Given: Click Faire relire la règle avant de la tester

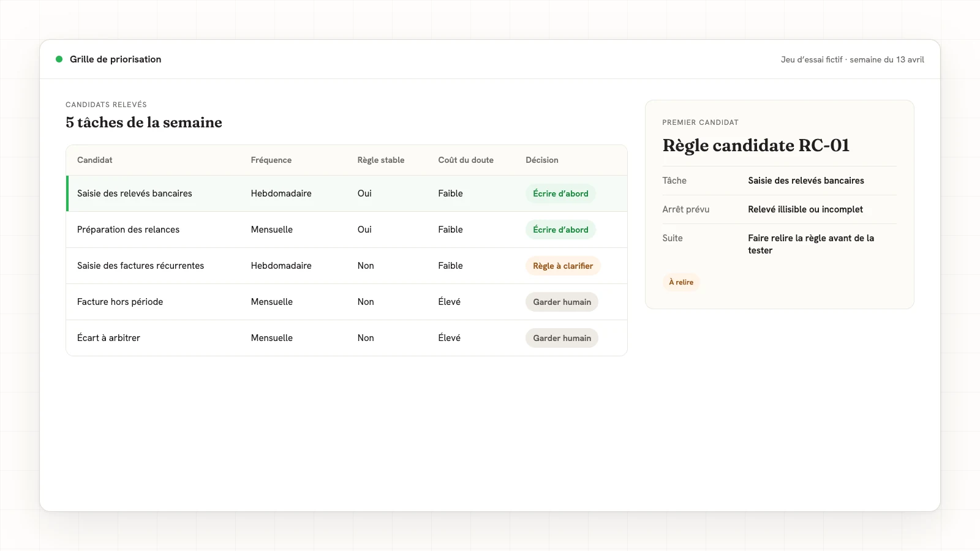Looking at the screenshot, I should 811,244.
